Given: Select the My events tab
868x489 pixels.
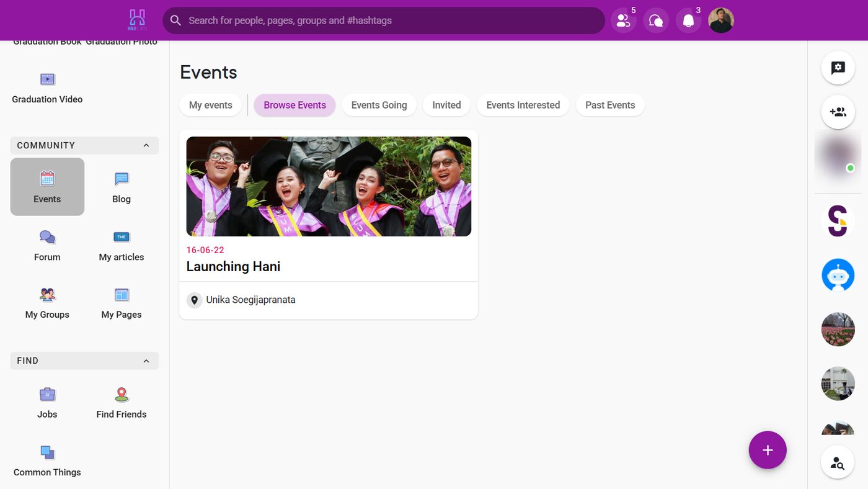Looking at the screenshot, I should pyautogui.click(x=210, y=105).
